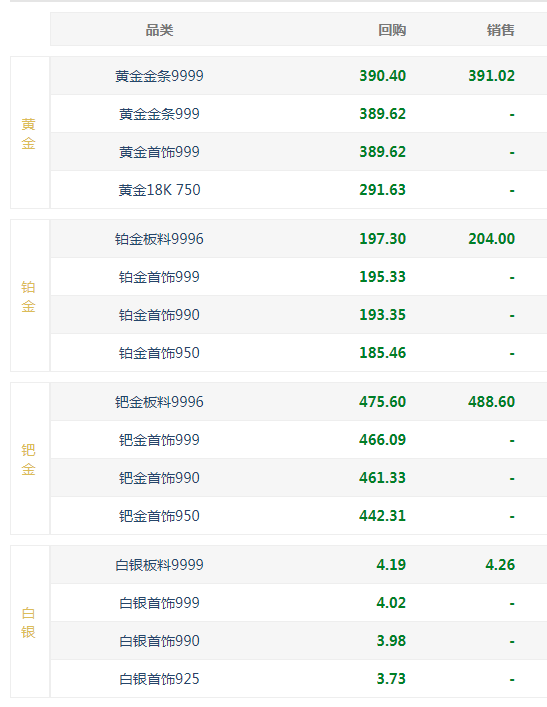Click the 铂金首饰990 row name
This screenshot has width=547, height=707.
[159, 315]
